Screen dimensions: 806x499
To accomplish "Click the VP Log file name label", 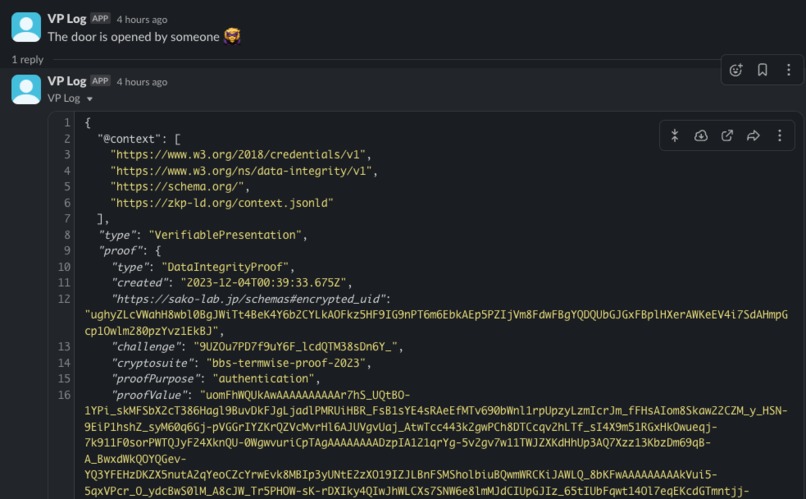I will point(64,98).
